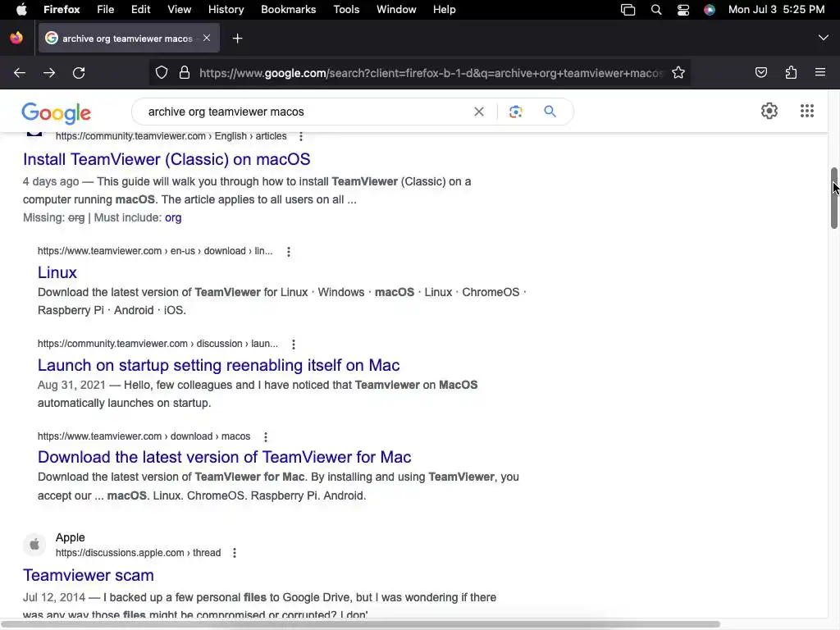Image resolution: width=840 pixels, height=630 pixels.
Task: Save page to Pocket
Action: pos(760,73)
